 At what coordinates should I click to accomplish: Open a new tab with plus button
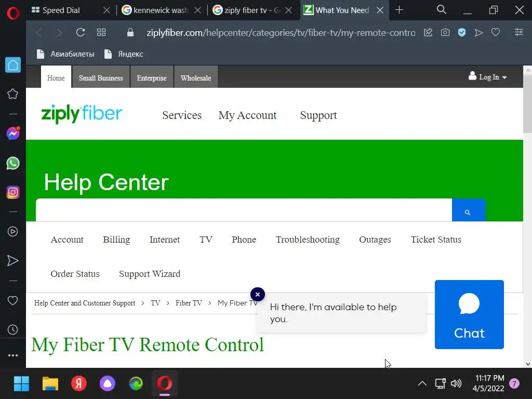click(x=400, y=10)
